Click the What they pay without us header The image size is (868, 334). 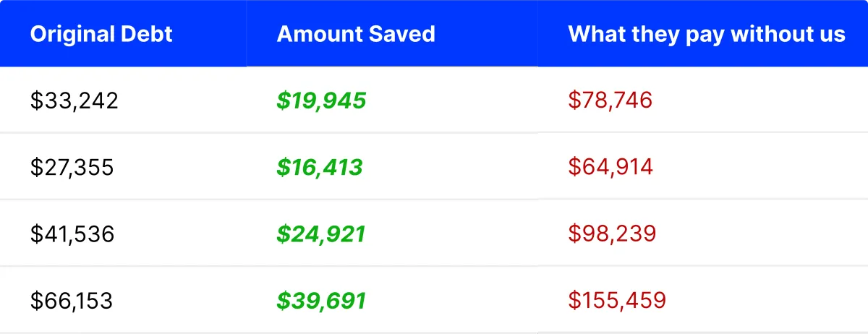pyautogui.click(x=707, y=34)
